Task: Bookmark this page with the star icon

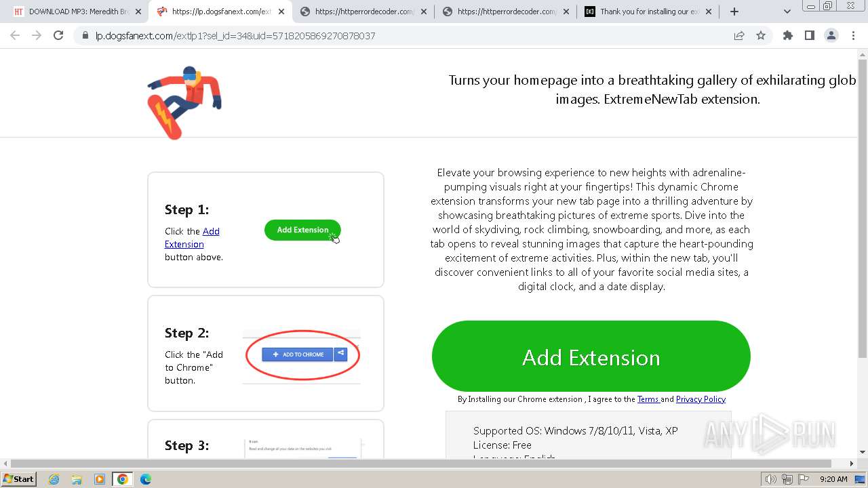Action: coord(761,36)
